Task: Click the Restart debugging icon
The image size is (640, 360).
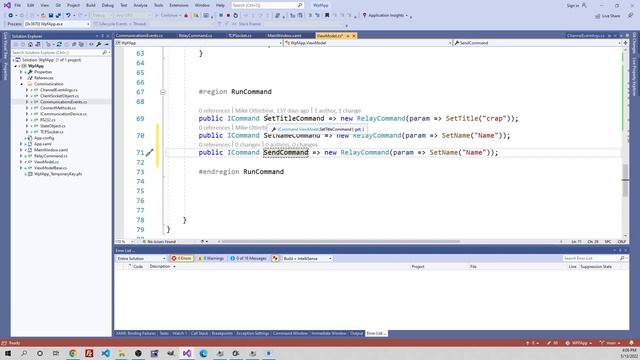Action: click(x=236, y=16)
